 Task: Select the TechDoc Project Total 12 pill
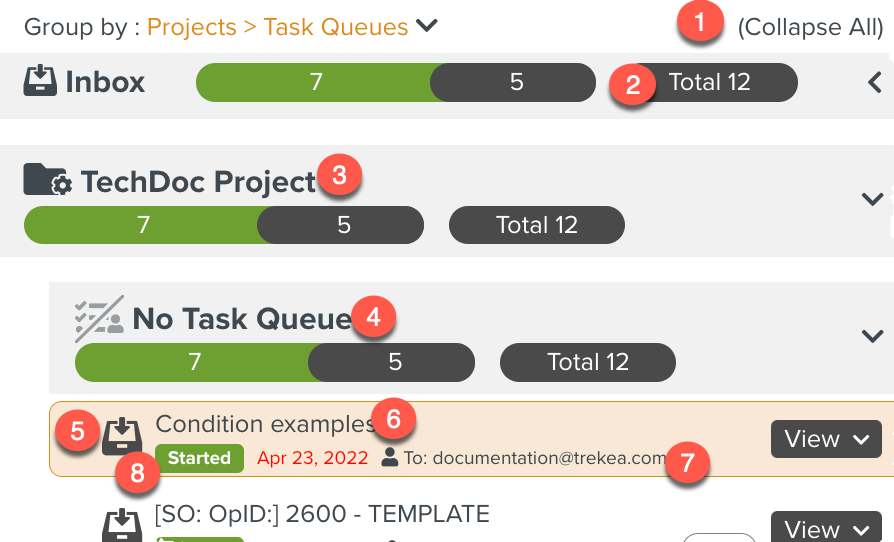[537, 225]
